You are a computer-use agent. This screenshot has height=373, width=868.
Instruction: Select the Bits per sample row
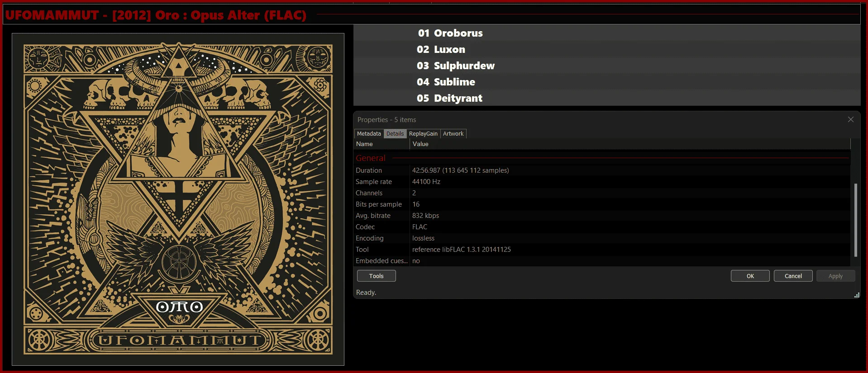tap(602, 204)
